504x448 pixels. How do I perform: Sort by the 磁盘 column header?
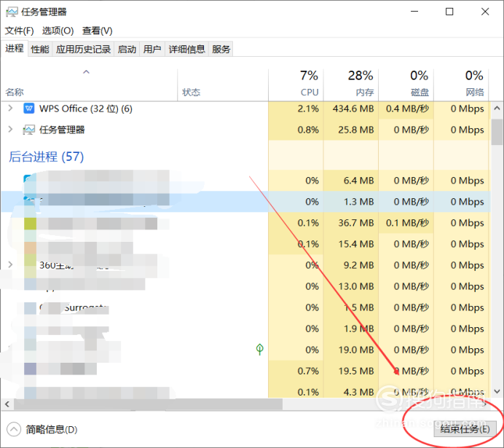point(406,85)
